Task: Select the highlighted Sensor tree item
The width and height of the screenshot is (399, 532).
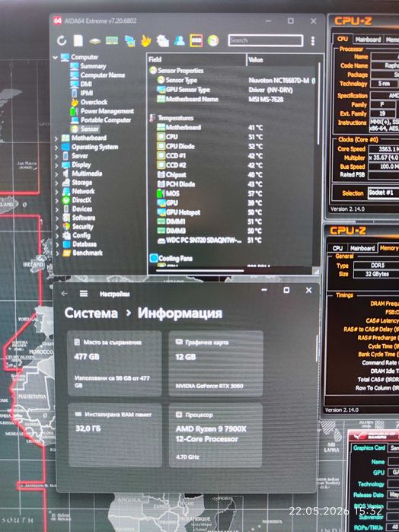Action: tap(90, 129)
